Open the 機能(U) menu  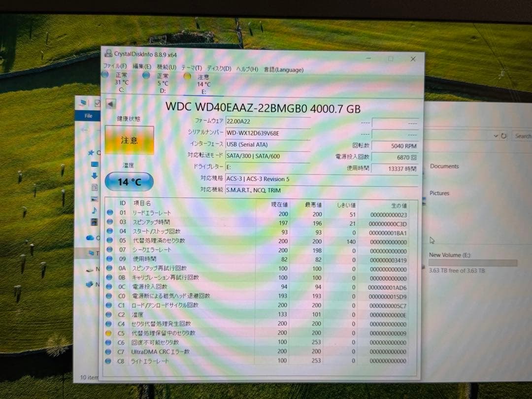coord(166,67)
